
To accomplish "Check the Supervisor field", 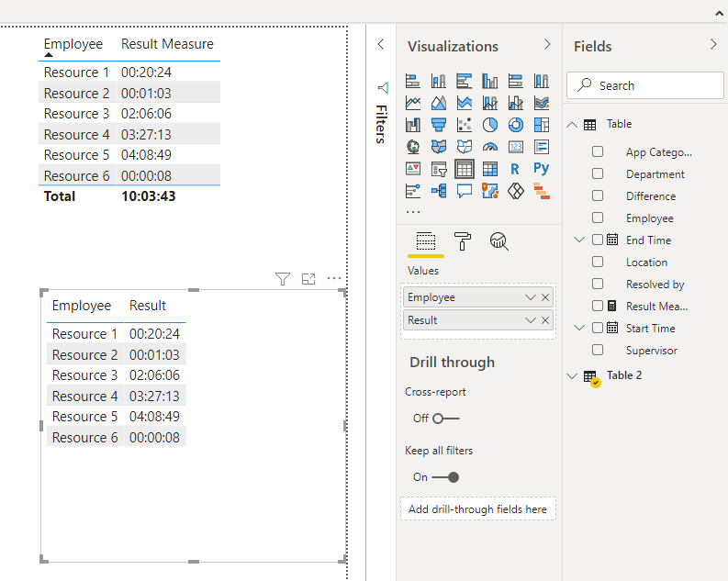I will point(598,350).
